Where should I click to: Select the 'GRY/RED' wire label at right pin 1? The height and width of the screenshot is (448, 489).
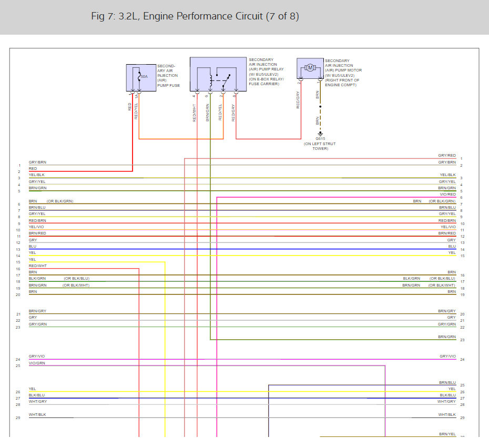(x=447, y=155)
